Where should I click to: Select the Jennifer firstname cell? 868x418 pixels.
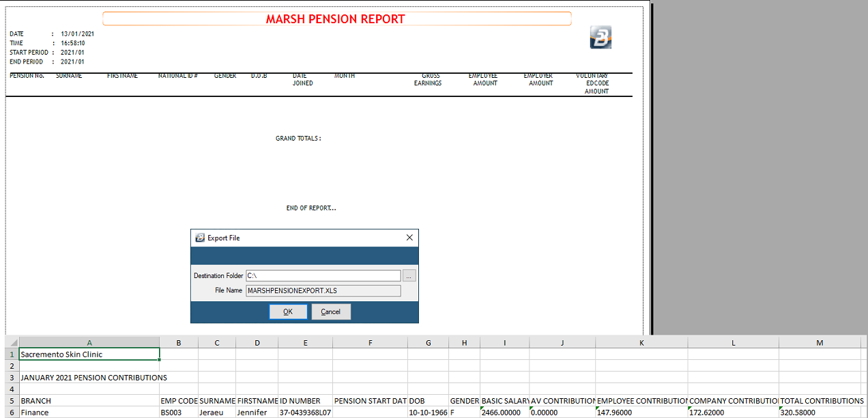tap(257, 413)
